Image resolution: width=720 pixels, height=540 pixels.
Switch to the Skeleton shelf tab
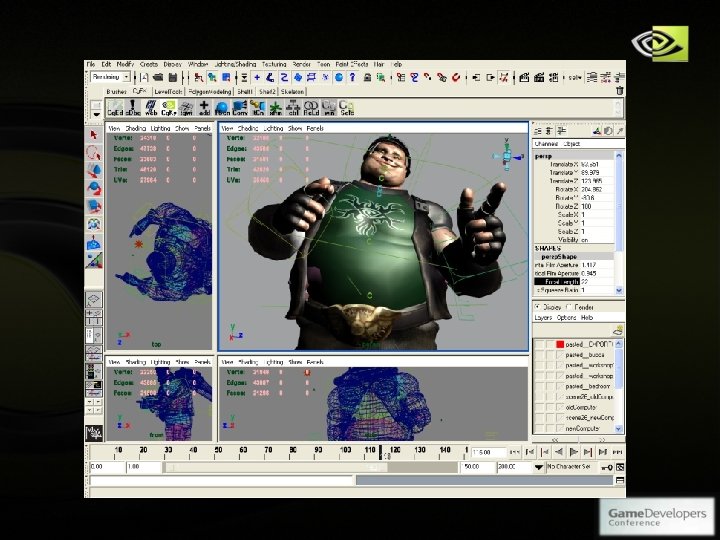tap(292, 91)
